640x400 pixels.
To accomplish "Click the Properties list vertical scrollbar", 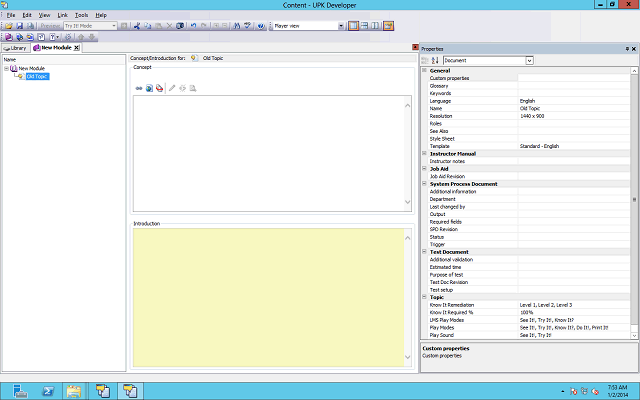I will pos(635,200).
